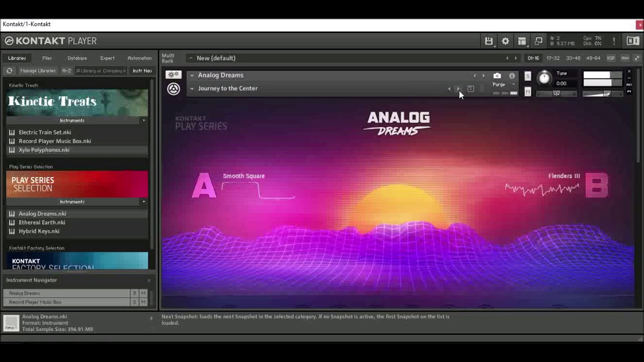Click the instrument snowflake edit icon
Screen dimensions: 644x362
tap(174, 74)
